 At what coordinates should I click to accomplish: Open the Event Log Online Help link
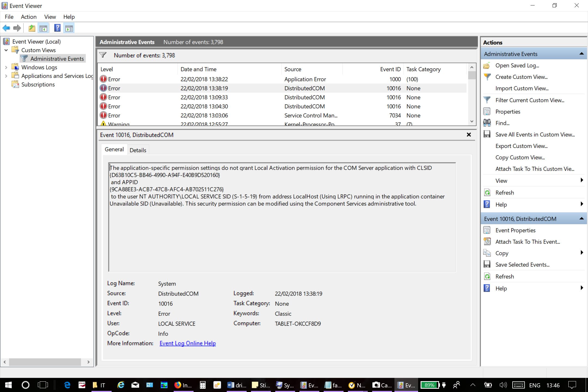pyautogui.click(x=188, y=343)
